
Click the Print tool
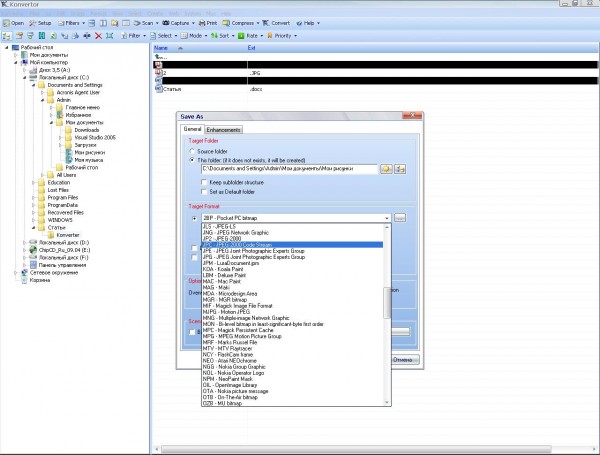pyautogui.click(x=208, y=23)
